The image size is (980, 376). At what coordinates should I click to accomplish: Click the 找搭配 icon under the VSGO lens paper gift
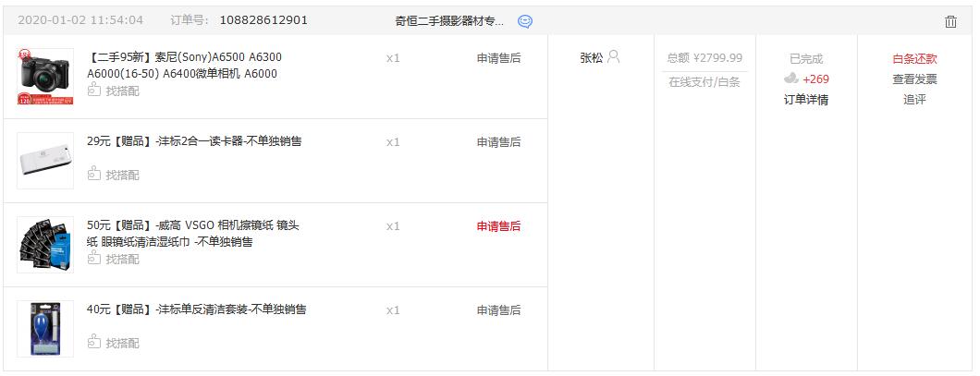(x=93, y=258)
